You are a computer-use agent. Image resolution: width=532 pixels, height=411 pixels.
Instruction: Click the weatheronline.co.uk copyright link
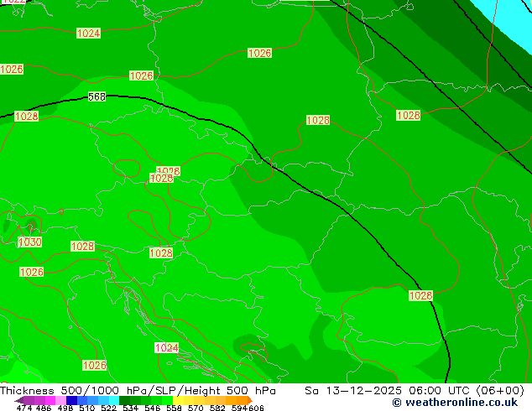[x=455, y=403]
